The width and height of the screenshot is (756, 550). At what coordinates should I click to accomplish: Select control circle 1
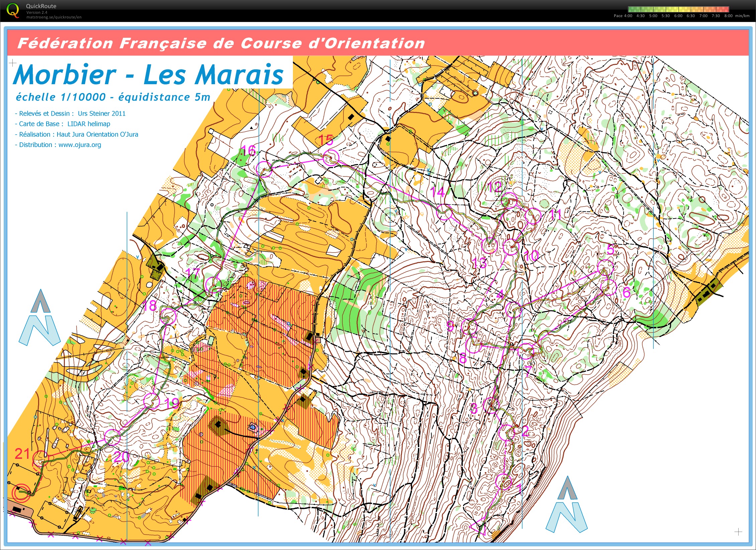click(x=504, y=482)
